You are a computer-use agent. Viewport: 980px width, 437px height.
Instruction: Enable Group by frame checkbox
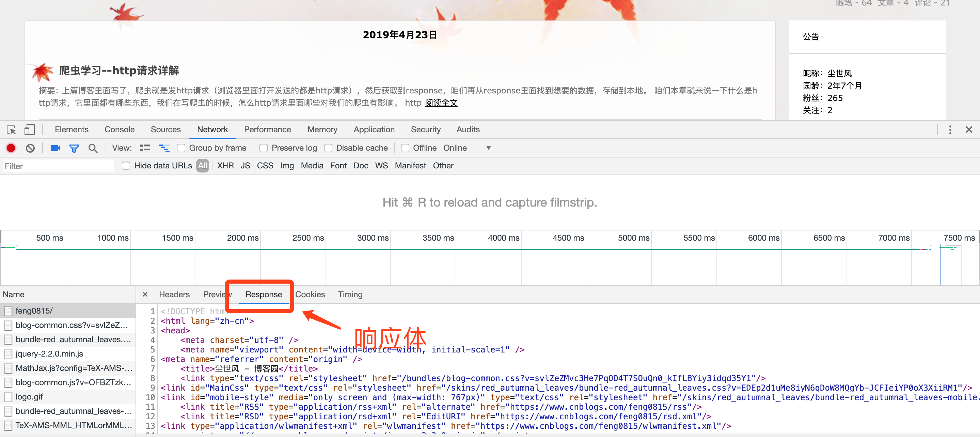(181, 148)
